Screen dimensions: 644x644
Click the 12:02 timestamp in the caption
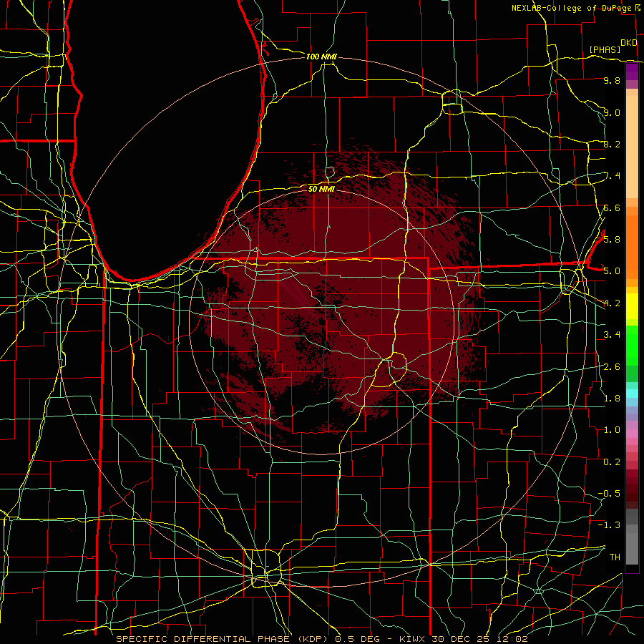512,639
